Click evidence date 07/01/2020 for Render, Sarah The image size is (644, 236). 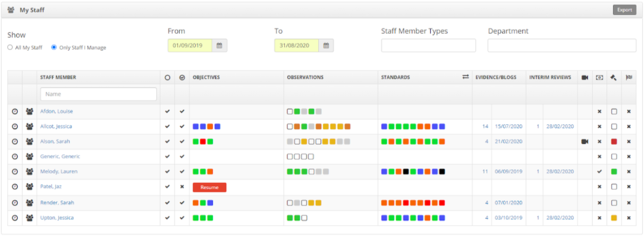[509, 203]
